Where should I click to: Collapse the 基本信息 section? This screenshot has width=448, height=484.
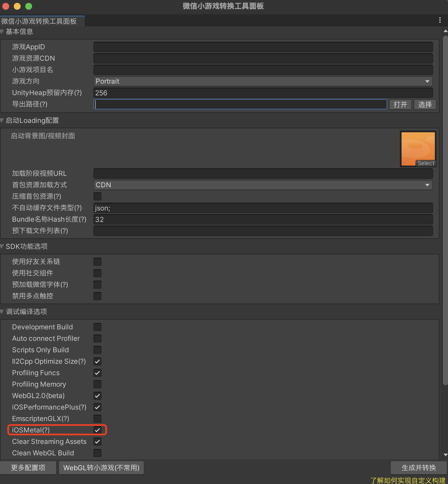(2, 32)
